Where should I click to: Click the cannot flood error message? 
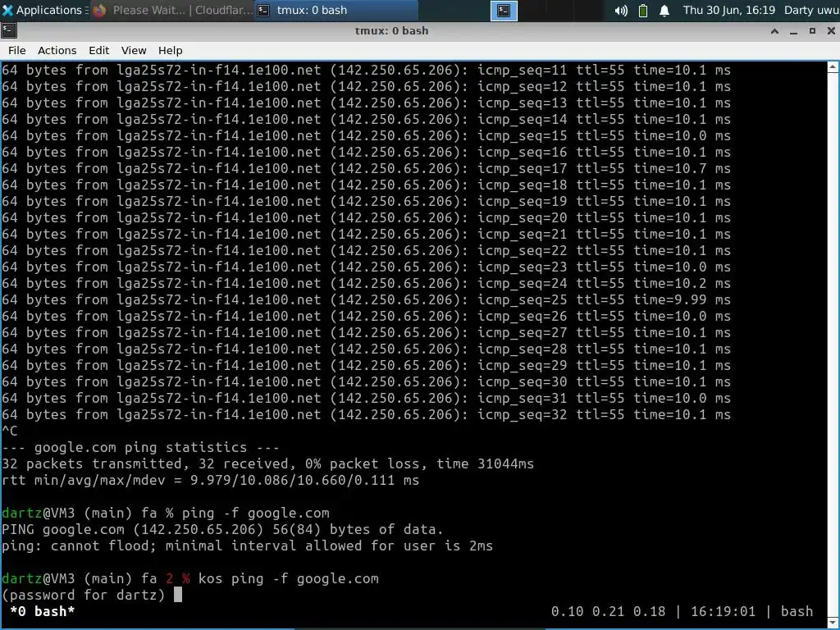[x=247, y=546]
